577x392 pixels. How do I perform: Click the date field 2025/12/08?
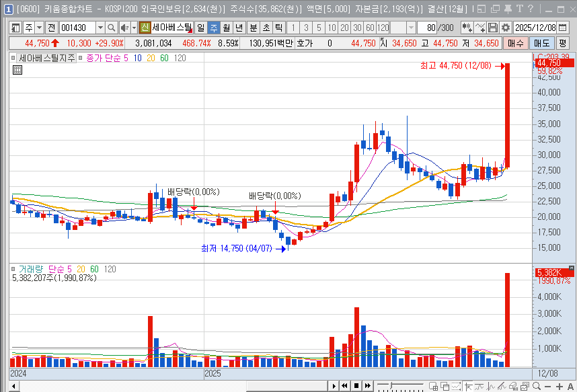coord(535,28)
